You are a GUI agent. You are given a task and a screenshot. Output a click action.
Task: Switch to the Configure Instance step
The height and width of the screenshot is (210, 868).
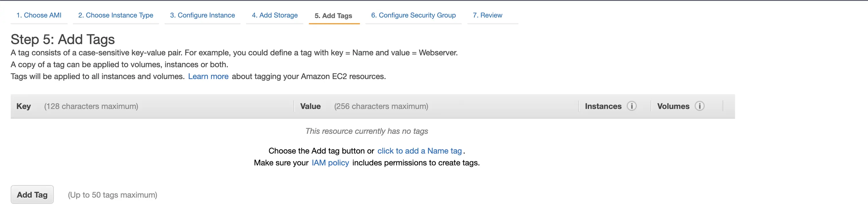coord(202,15)
